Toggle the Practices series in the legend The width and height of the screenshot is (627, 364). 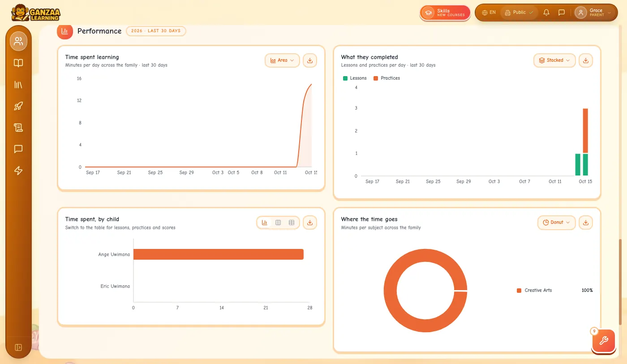pyautogui.click(x=387, y=78)
